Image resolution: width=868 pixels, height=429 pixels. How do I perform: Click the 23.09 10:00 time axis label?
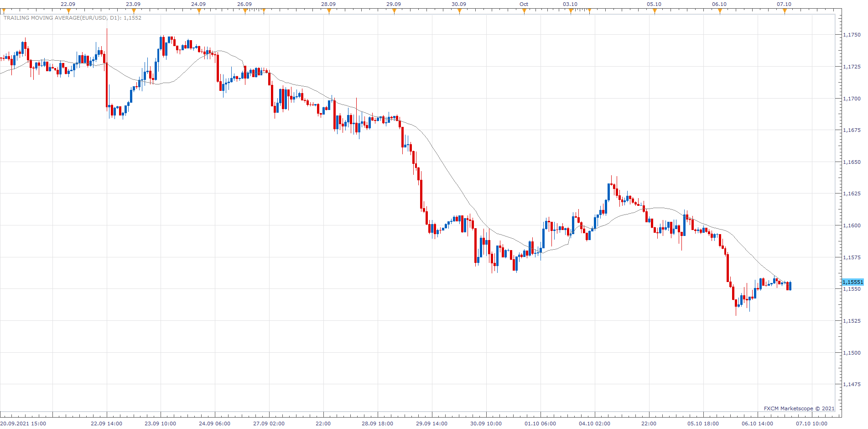point(160,424)
